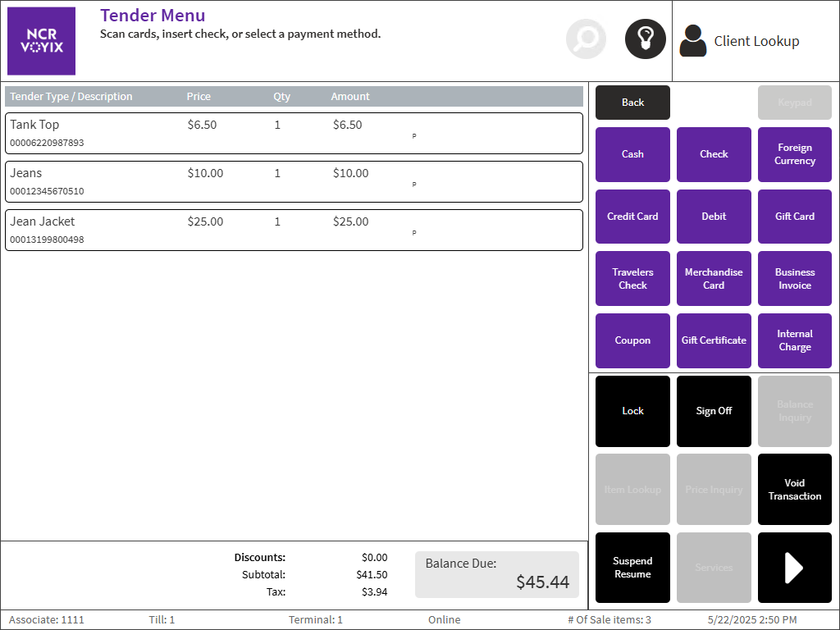Apply a Coupon tender
This screenshot has width=840, height=630.
point(632,340)
